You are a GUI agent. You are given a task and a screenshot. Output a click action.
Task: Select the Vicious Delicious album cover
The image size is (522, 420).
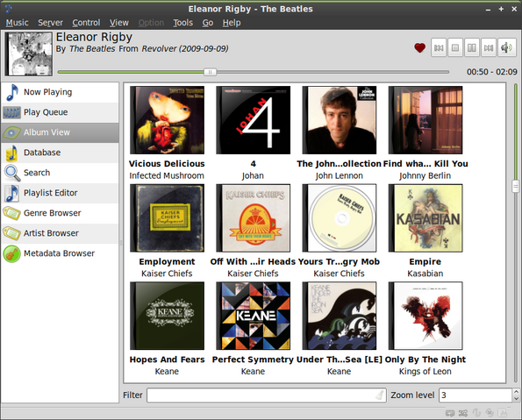pyautogui.click(x=167, y=120)
